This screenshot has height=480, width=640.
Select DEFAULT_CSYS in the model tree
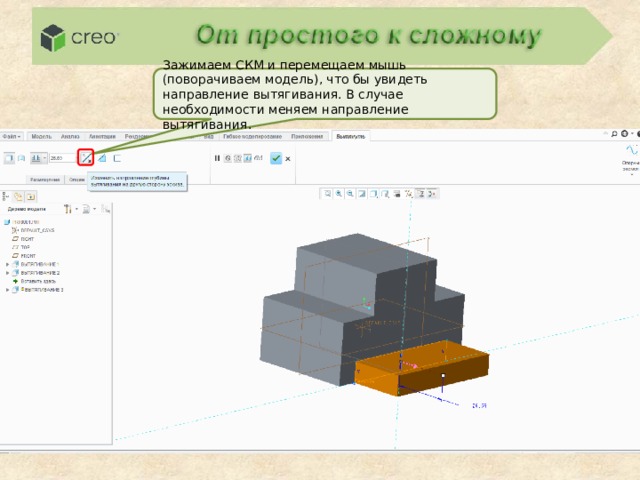click(x=33, y=230)
